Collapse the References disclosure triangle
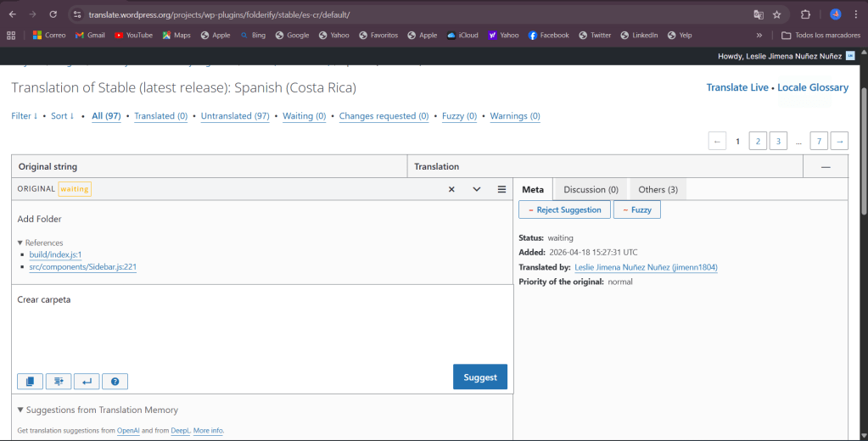This screenshot has width=868, height=441. pyautogui.click(x=20, y=243)
